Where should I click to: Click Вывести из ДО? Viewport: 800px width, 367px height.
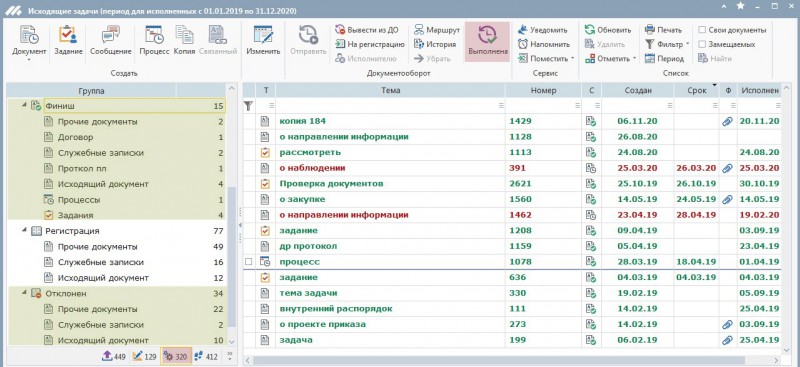pyautogui.click(x=366, y=30)
